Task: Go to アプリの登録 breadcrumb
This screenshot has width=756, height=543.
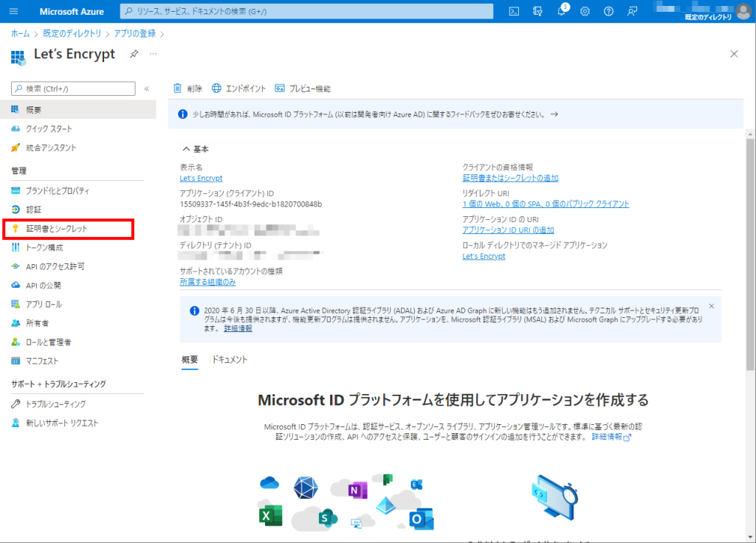Action: (x=134, y=33)
